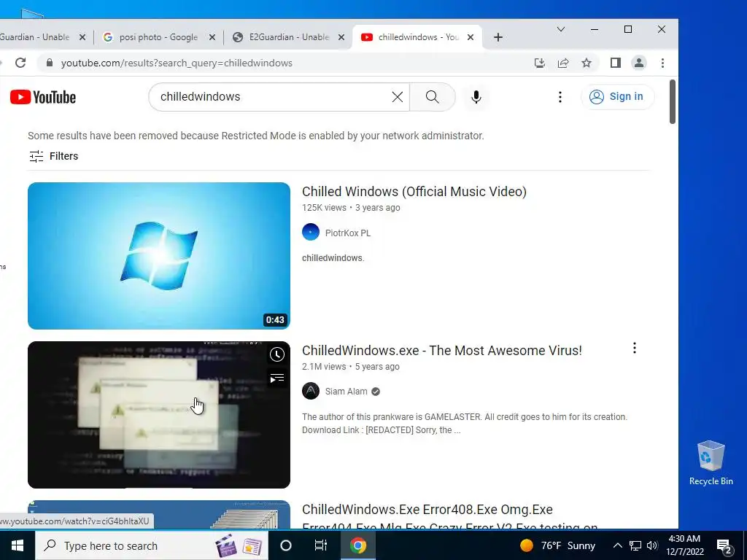Close the chilledwindows YouTube tab
Viewport: 747px width, 560px height.
[x=471, y=37]
